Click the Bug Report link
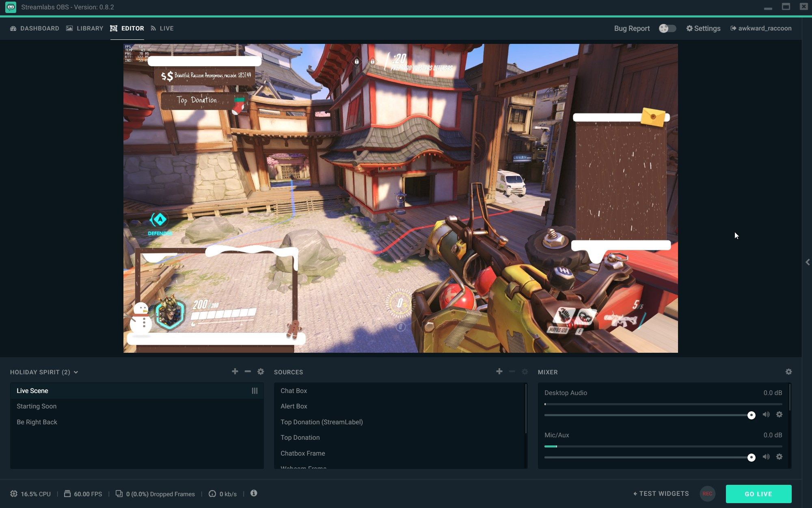The image size is (812, 508). 632,28
